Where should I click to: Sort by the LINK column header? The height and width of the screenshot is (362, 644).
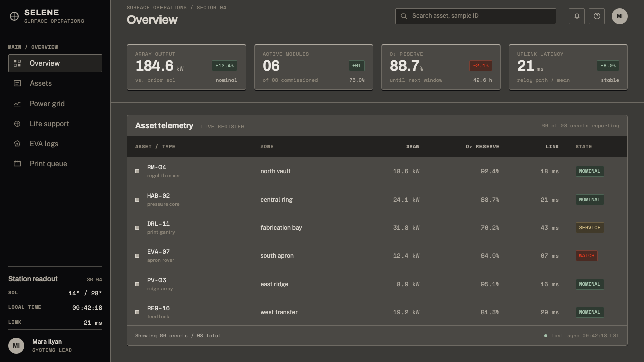(552, 147)
